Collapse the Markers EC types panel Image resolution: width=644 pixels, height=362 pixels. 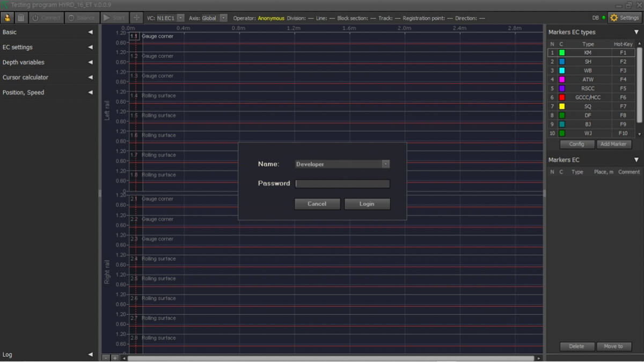point(636,32)
